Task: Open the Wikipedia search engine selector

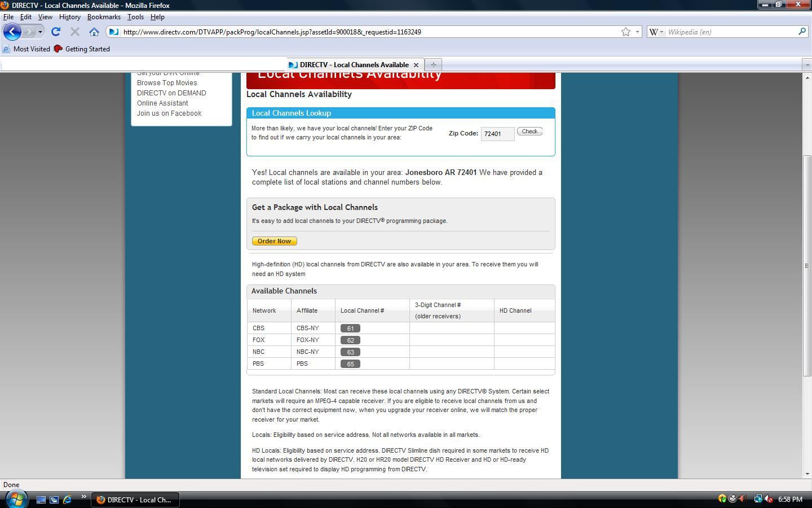Action: pyautogui.click(x=656, y=32)
